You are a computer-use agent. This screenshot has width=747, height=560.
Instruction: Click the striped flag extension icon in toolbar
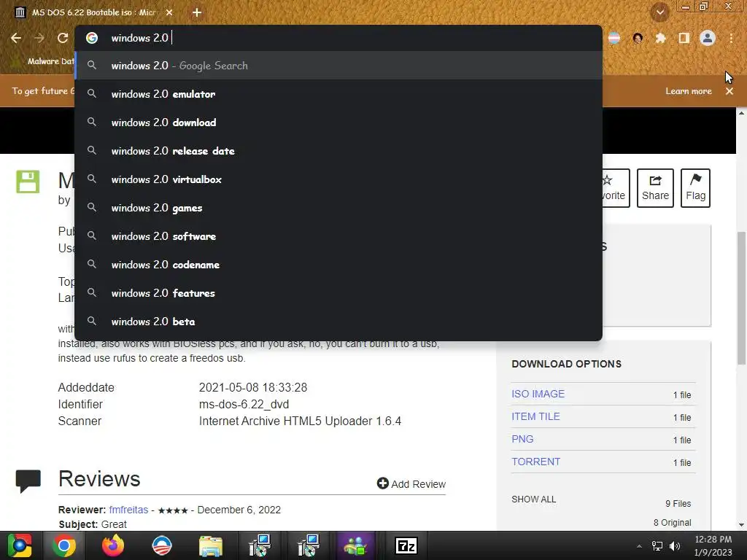[614, 38]
